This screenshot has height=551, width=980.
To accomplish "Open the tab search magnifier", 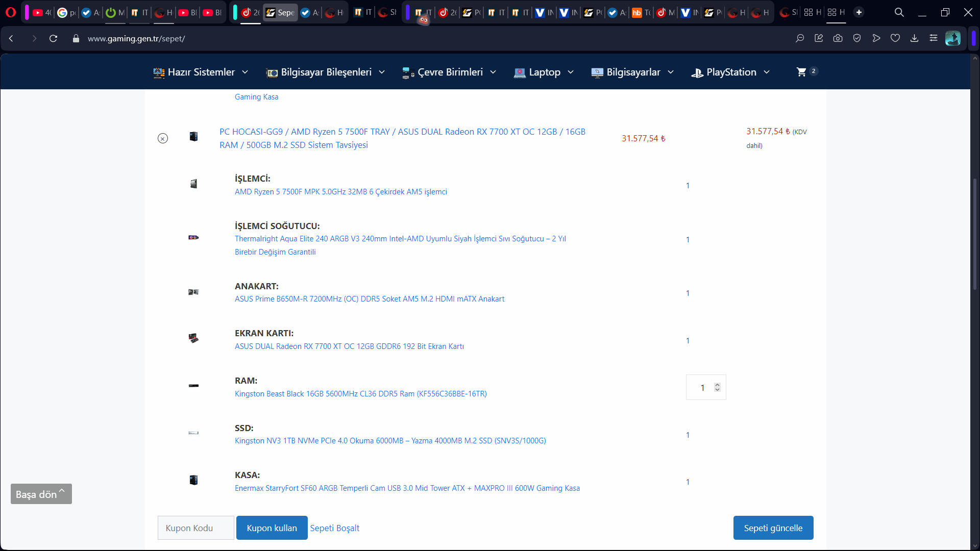I will pos(899,12).
